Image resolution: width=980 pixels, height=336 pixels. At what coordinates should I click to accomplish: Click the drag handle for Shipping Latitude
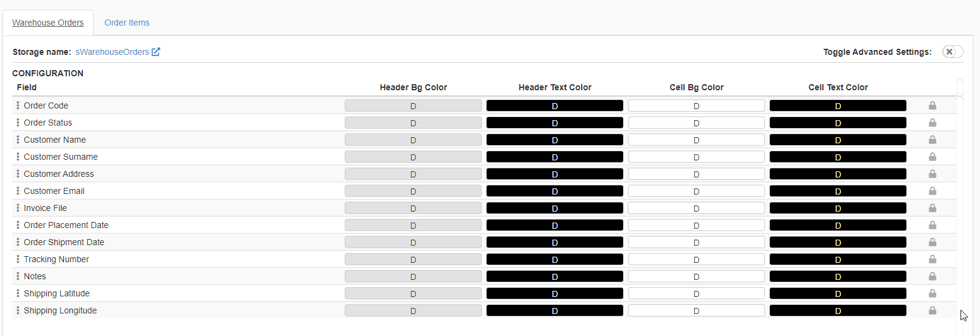click(x=18, y=293)
